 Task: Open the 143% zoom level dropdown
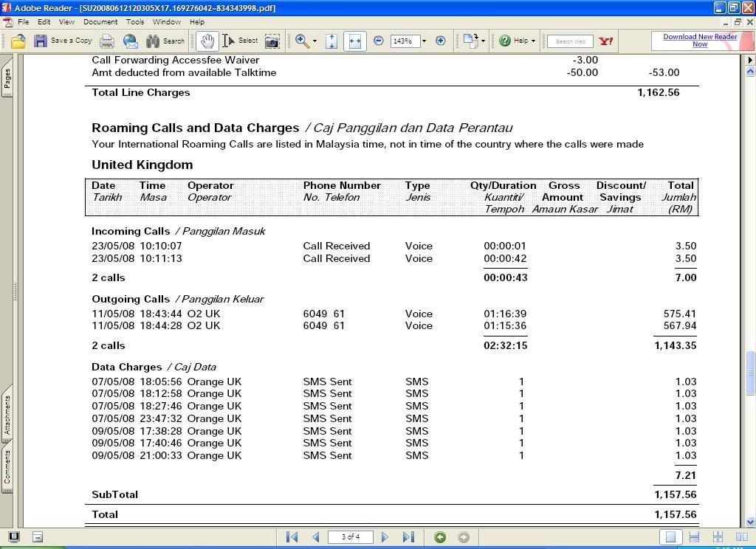coord(425,41)
